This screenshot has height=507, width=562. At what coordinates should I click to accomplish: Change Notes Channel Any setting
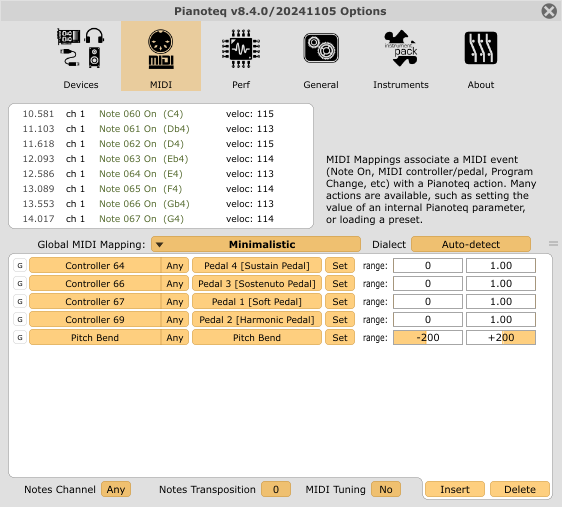(116, 489)
